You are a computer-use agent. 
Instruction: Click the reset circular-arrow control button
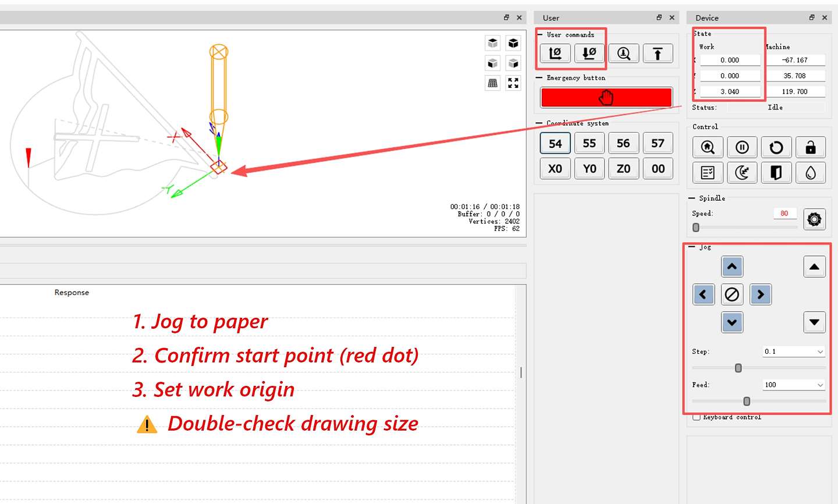tap(776, 147)
